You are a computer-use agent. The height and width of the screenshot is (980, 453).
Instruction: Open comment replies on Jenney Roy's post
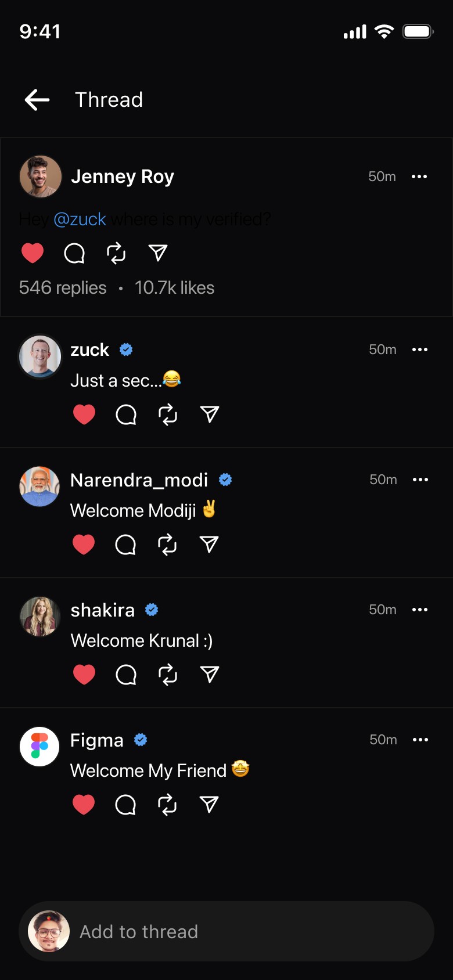74,253
